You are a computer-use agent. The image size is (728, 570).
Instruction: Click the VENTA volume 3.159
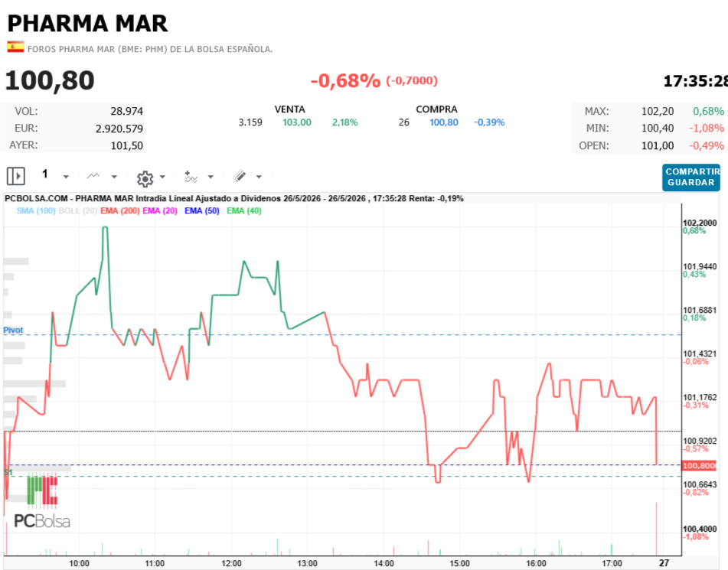[x=250, y=122]
